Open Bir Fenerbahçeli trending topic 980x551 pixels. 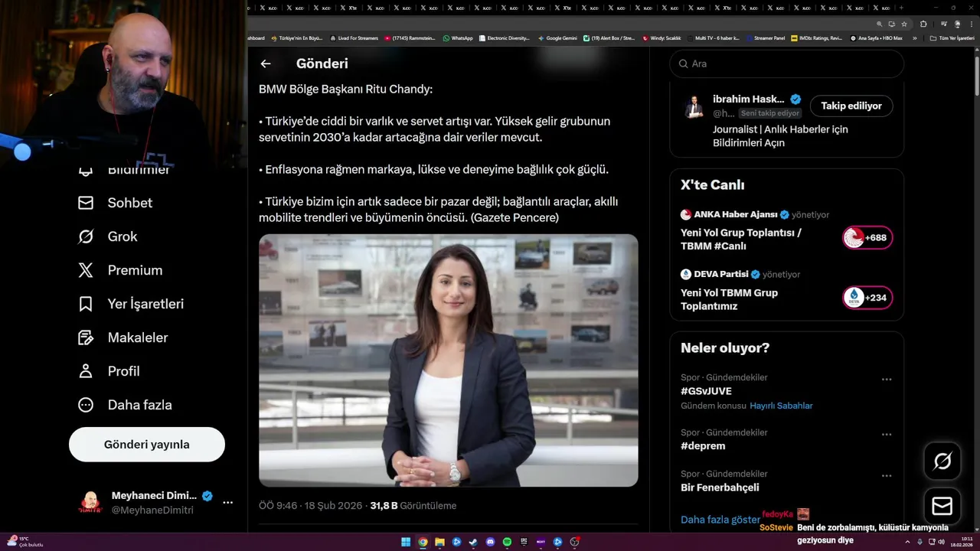click(720, 487)
